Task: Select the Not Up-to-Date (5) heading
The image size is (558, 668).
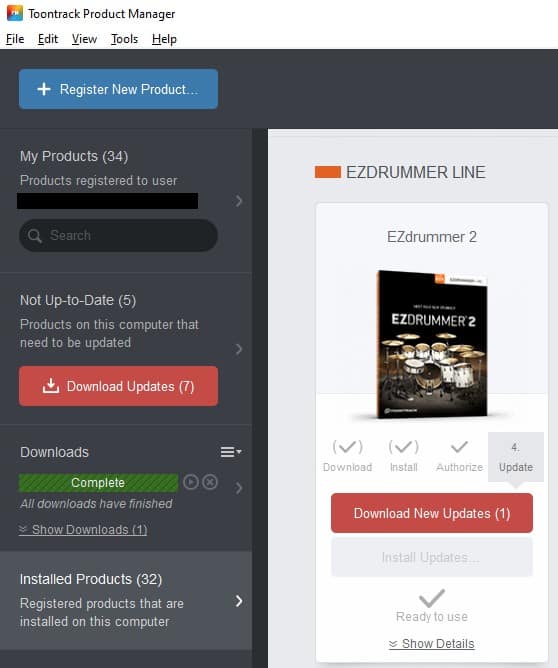Action: click(78, 300)
